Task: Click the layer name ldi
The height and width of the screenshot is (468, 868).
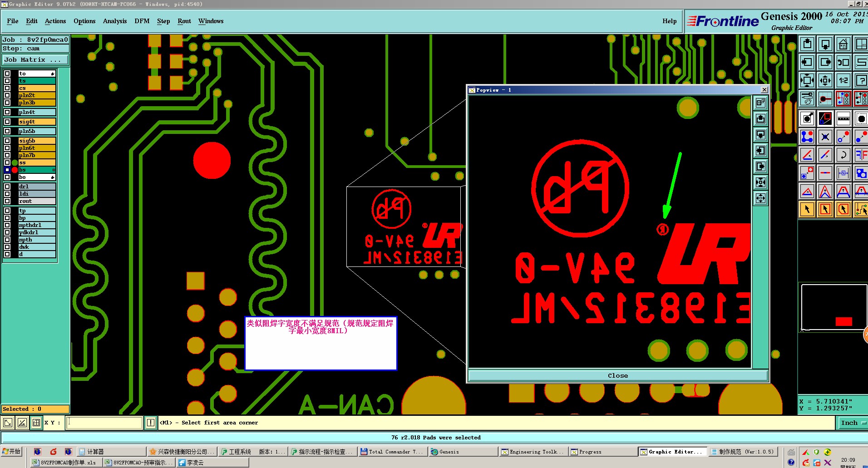Action: click(x=37, y=194)
